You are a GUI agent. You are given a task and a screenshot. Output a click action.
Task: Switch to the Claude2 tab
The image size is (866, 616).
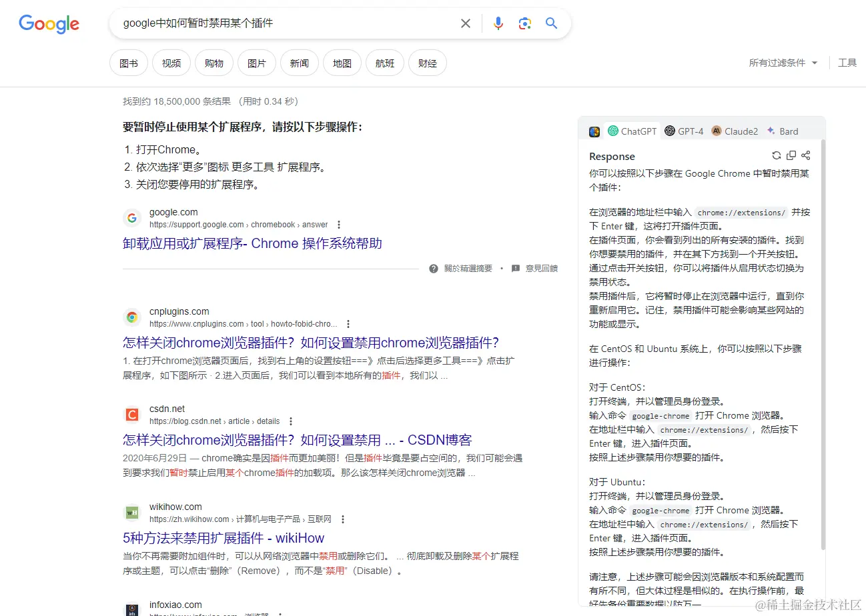(735, 131)
